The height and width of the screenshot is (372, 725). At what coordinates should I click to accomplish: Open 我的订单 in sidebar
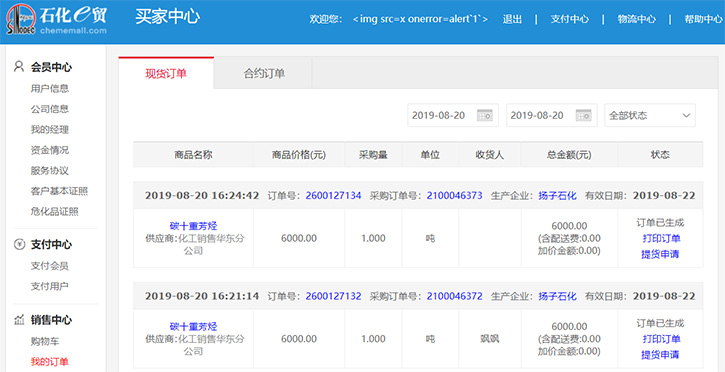[50, 361]
